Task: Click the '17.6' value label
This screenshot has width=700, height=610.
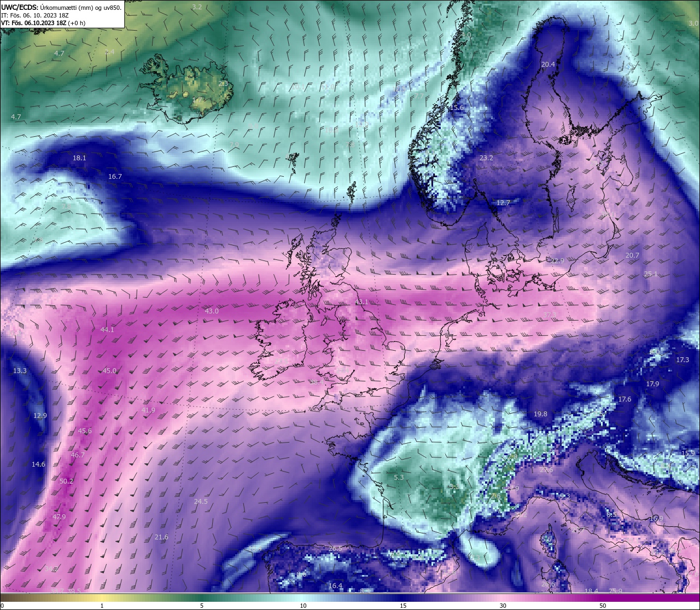Action: 625,399
